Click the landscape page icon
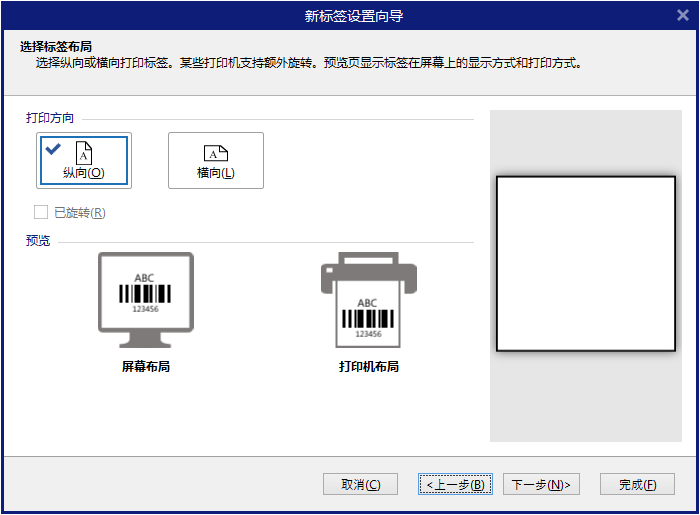Screen dimensions: 700x515 coord(216,153)
